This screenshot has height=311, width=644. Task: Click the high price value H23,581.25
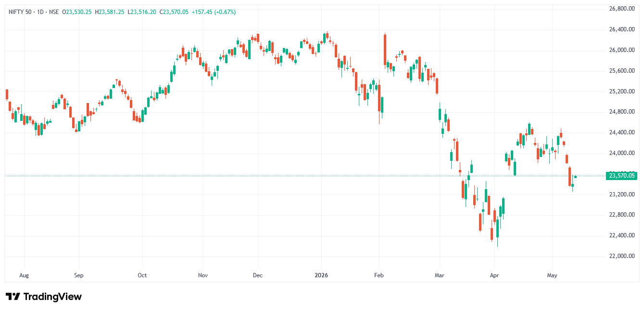pyautogui.click(x=110, y=12)
